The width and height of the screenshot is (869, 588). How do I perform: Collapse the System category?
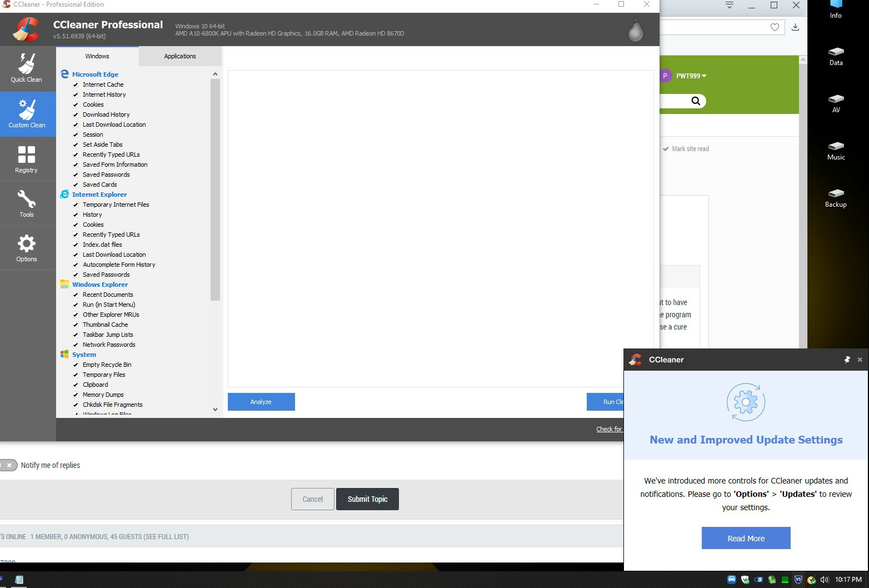[84, 355]
